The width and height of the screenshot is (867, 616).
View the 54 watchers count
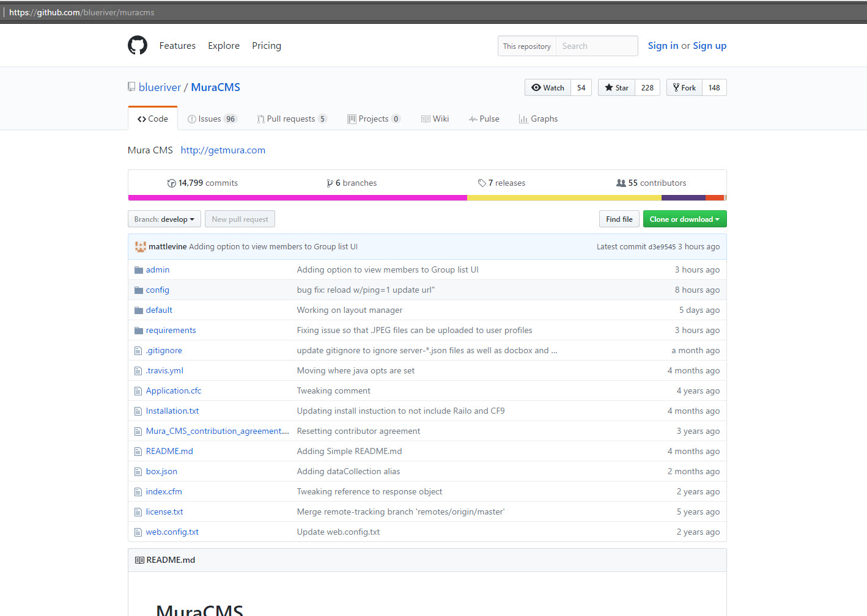pos(581,87)
